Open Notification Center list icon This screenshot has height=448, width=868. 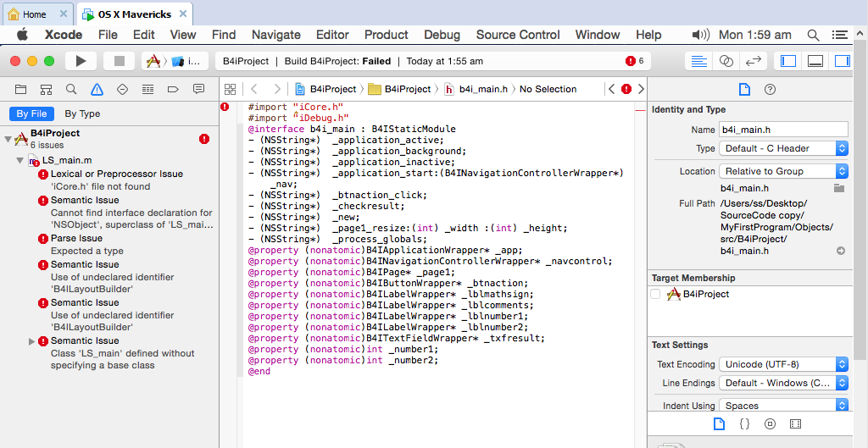tap(840, 35)
